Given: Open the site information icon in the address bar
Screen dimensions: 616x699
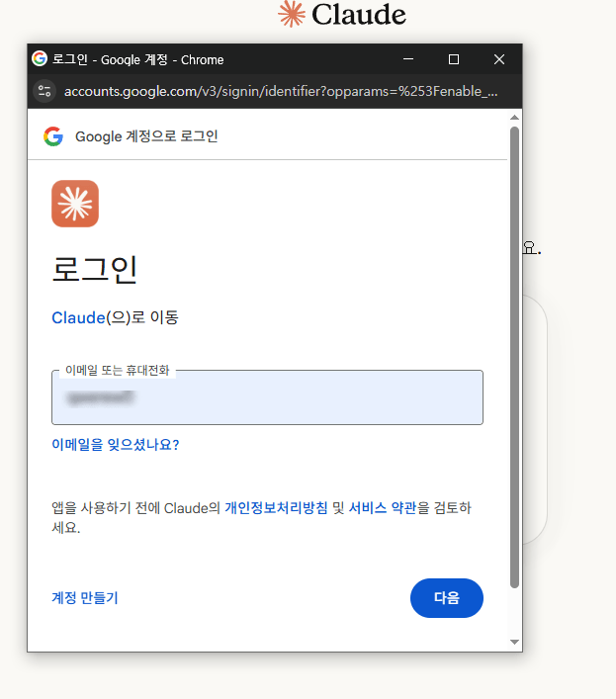Looking at the screenshot, I should (x=44, y=92).
